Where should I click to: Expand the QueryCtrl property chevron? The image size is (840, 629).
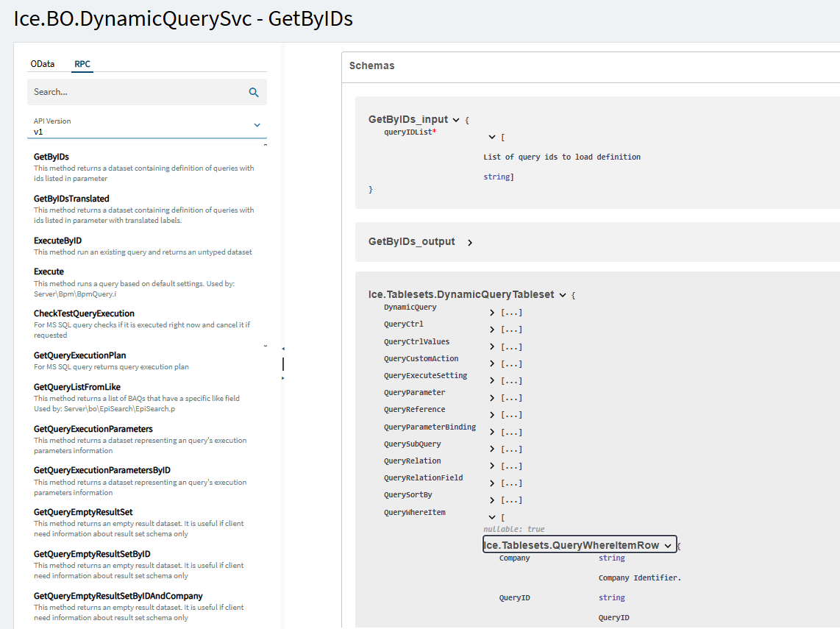(492, 330)
